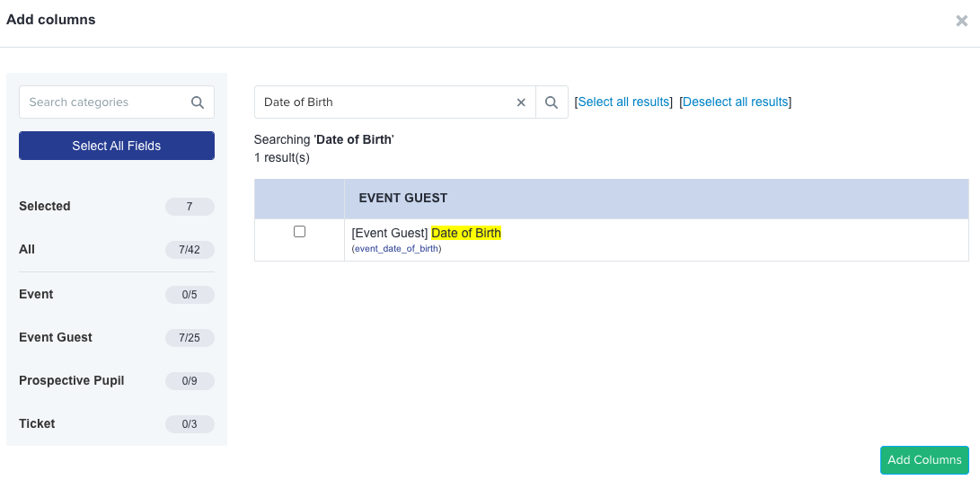The width and height of the screenshot is (980, 480).
Task: Click the field search magnifier button
Action: click(552, 102)
